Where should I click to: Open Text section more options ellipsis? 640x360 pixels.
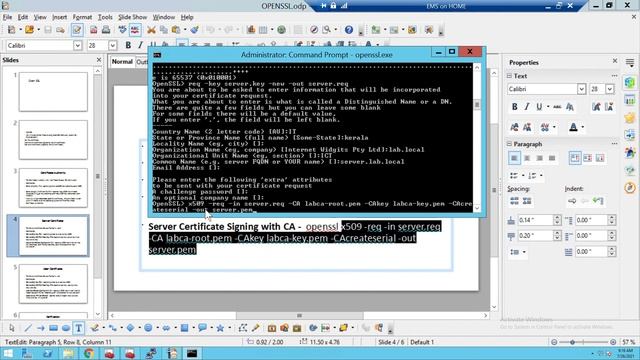614,76
